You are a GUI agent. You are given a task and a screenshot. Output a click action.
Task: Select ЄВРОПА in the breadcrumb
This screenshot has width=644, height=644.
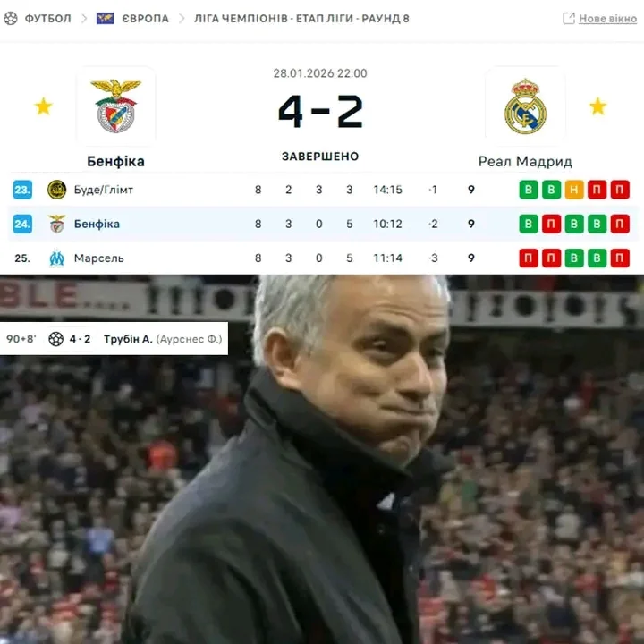(146, 19)
